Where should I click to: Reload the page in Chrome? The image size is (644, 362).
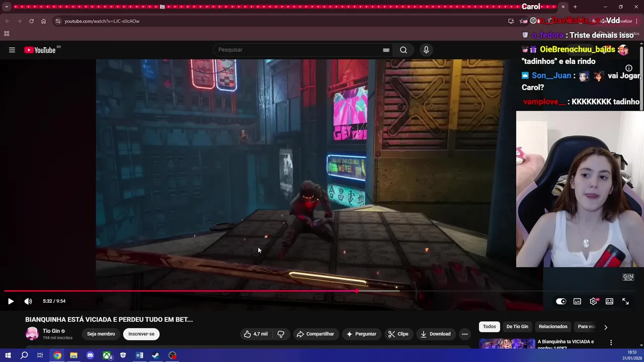(x=31, y=21)
